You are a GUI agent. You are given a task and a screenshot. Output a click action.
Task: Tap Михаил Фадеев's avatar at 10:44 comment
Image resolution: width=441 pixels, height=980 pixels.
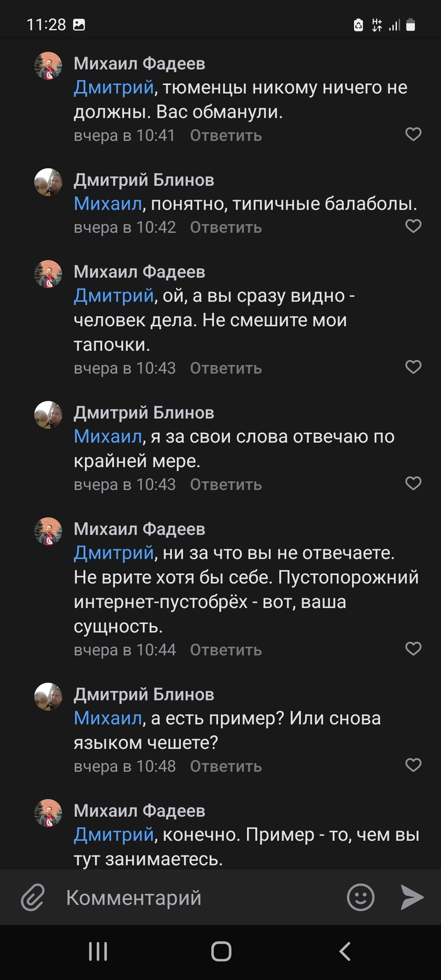tap(48, 532)
